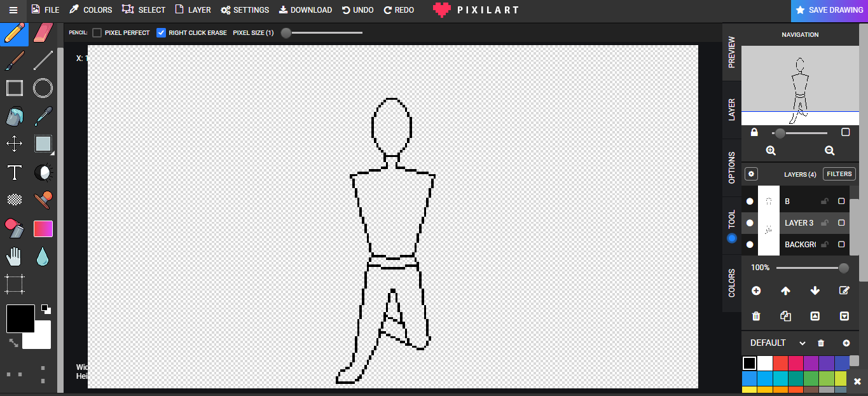The image size is (868, 396).
Task: Open the FILE menu
Action: tap(45, 10)
